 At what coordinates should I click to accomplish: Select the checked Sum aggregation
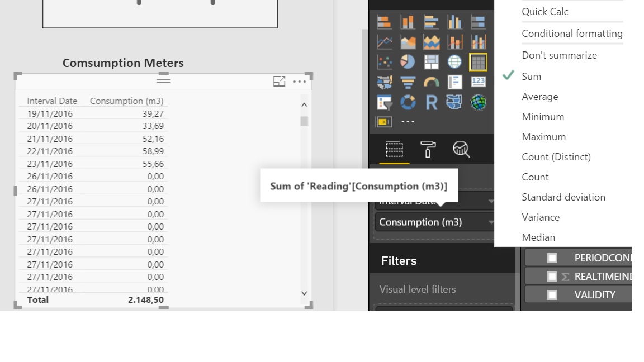(532, 77)
